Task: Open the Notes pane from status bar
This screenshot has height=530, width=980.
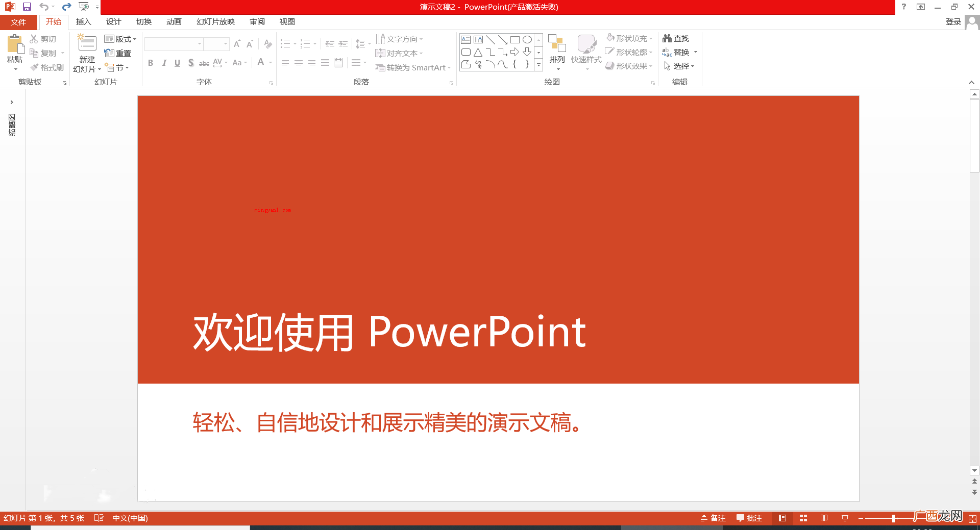Action: coord(713,518)
